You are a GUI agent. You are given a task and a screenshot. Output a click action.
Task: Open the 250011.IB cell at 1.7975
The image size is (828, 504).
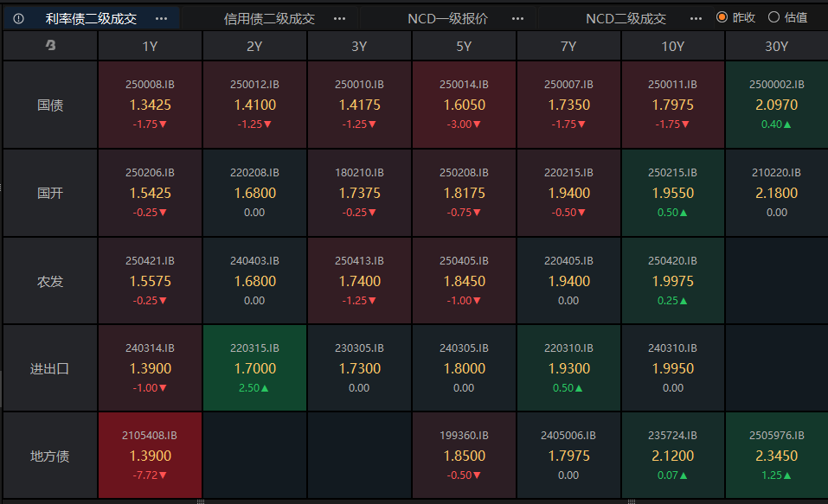point(673,105)
